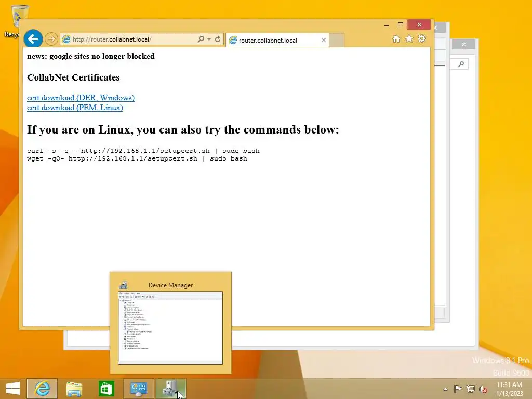Viewport: 532px width, 399px height.
Task: Open the Action Center flag icon
Action: [458, 389]
